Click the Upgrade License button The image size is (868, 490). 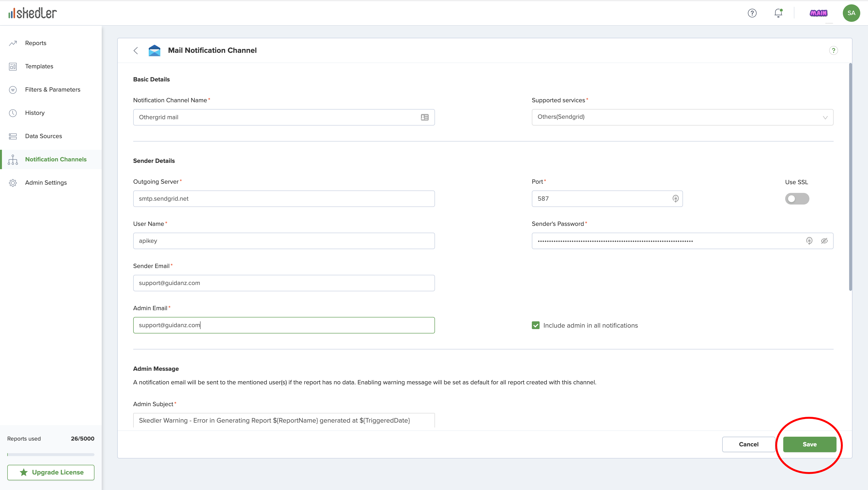coord(51,473)
